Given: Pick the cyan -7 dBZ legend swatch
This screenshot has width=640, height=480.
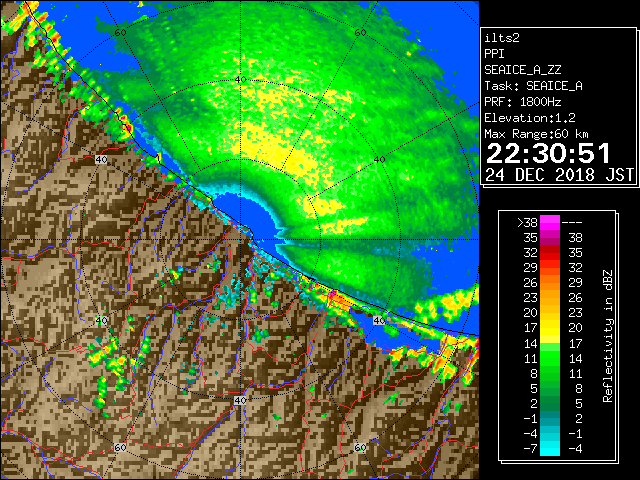Looking at the screenshot, I should coord(550,449).
